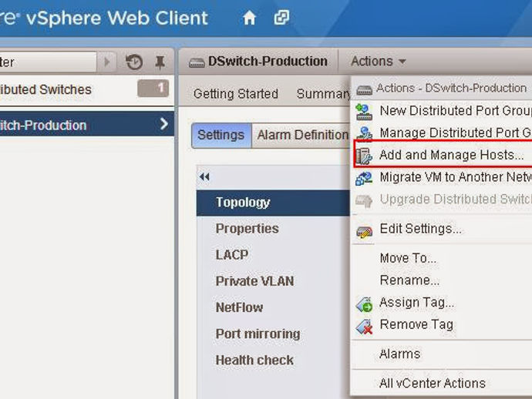Screen dimensions: 532x399
Task: Pin the navigator panel
Action: click(x=160, y=62)
